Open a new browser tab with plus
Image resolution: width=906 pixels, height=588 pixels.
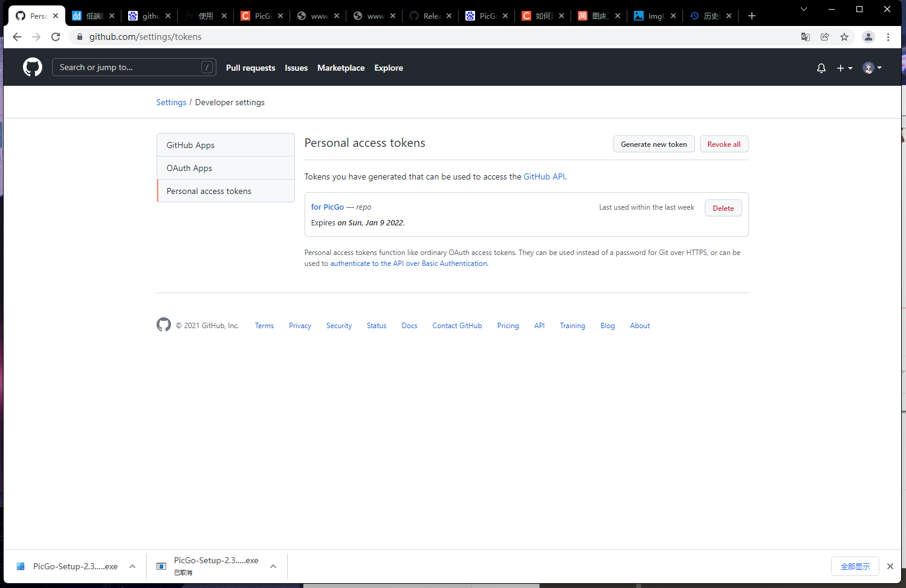click(752, 16)
